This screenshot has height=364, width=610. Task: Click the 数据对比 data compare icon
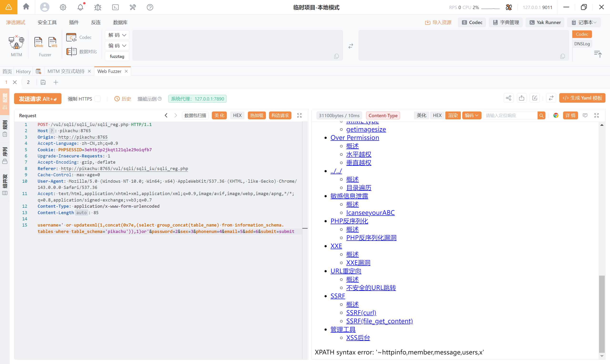click(x=71, y=51)
